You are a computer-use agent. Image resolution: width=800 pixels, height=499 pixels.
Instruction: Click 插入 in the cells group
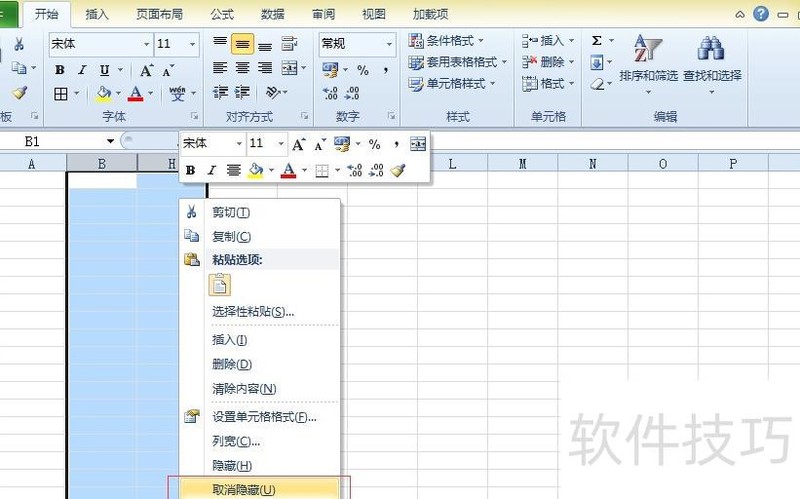coord(548,41)
